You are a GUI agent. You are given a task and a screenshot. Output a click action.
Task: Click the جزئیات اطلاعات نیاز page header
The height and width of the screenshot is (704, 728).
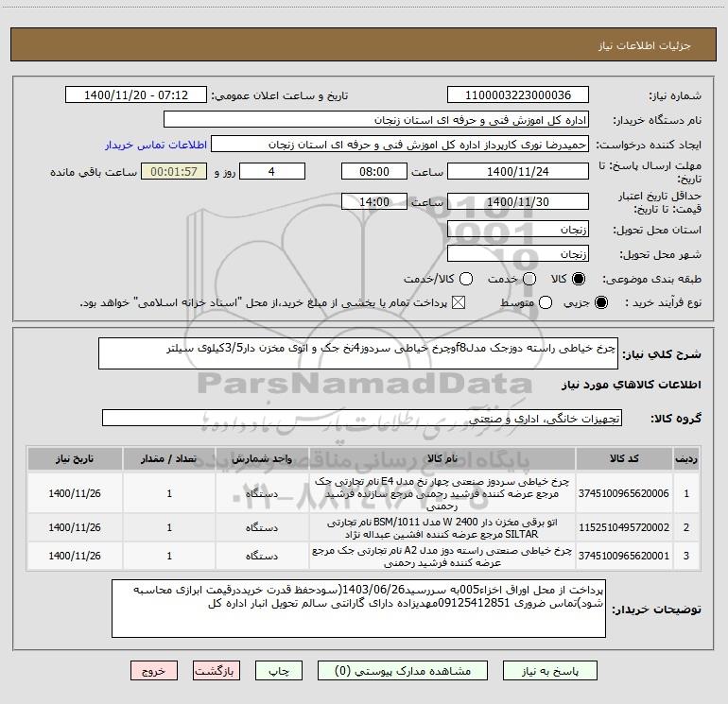click(x=644, y=45)
